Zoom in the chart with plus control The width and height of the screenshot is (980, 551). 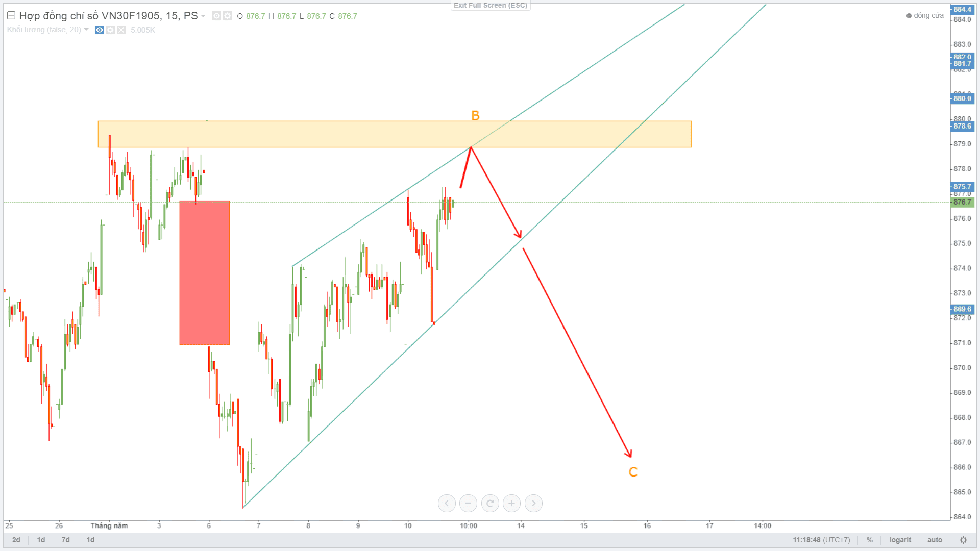coord(511,504)
